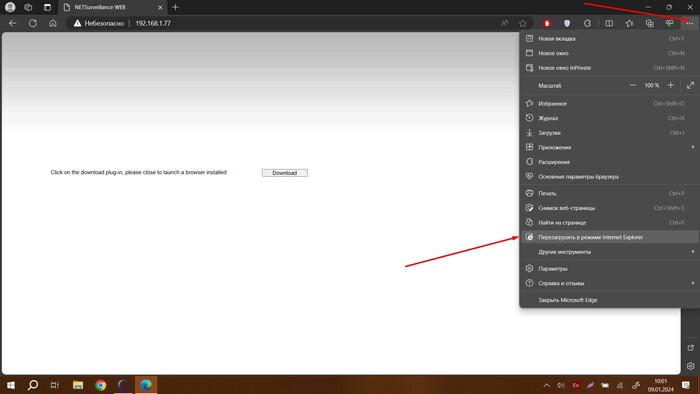
Task: Open sidebar settings gear icon
Action: 691,366
